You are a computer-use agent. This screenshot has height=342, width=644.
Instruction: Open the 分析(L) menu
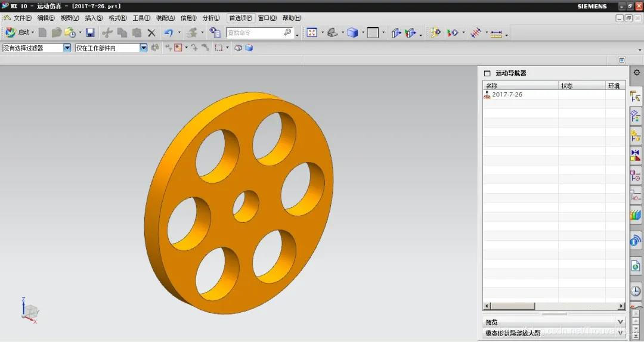coord(211,18)
